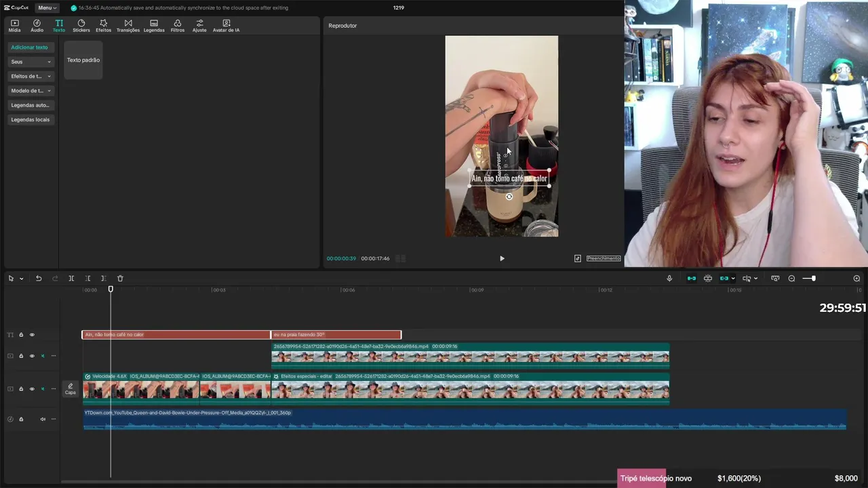Open more options for upper video track

tap(54, 356)
